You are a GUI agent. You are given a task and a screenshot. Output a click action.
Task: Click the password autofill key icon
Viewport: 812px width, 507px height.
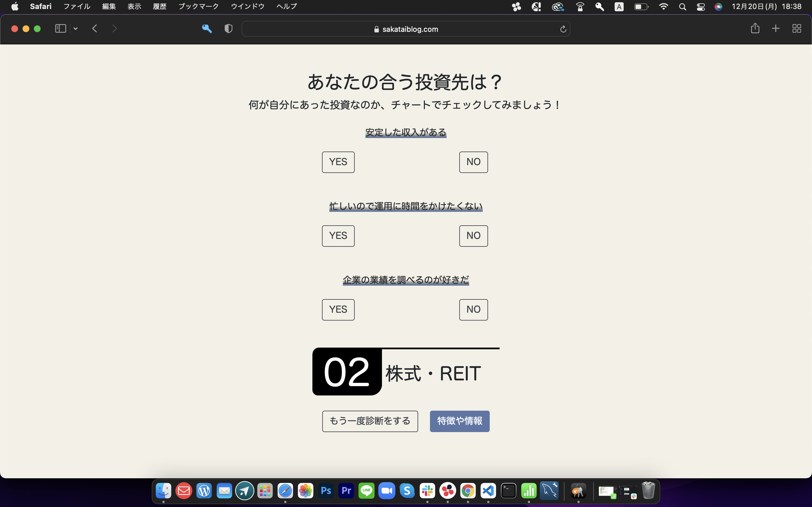(x=207, y=29)
